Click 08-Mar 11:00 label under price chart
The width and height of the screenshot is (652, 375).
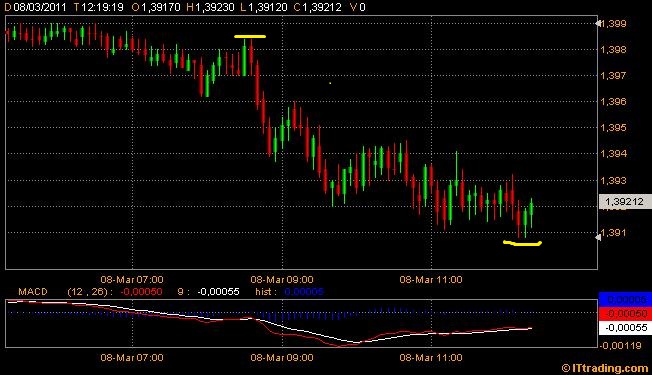tap(431, 280)
